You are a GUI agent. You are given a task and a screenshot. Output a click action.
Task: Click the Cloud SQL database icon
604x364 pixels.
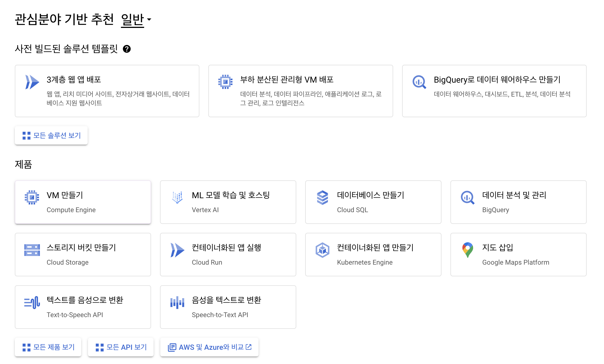click(322, 197)
